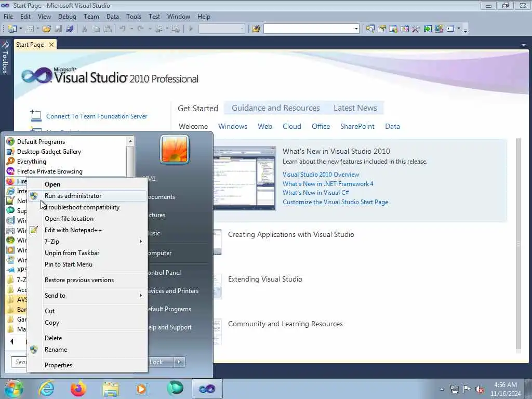Open Firefox from the taskbar
Screen dimensions: 532x399
click(78, 389)
